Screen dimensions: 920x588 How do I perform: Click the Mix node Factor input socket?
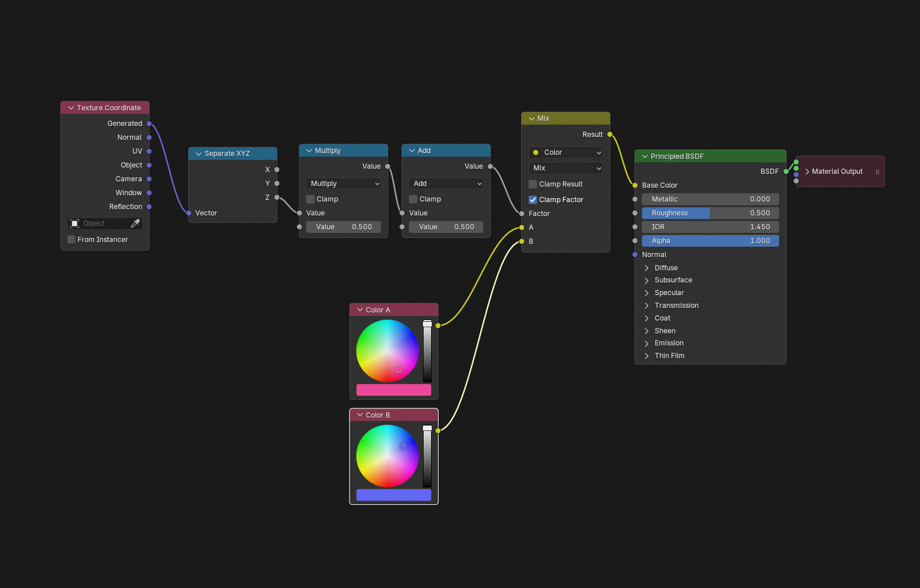pyautogui.click(x=522, y=214)
